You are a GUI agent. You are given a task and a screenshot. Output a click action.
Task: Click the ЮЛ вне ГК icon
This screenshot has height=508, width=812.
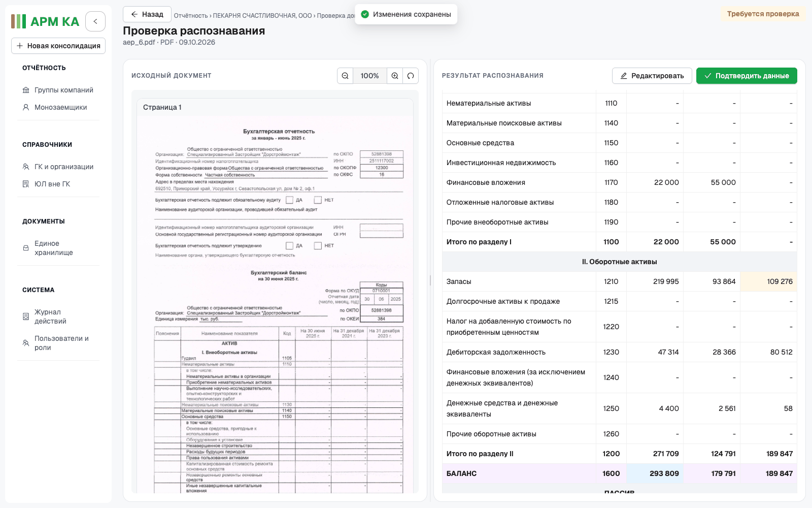click(x=26, y=184)
